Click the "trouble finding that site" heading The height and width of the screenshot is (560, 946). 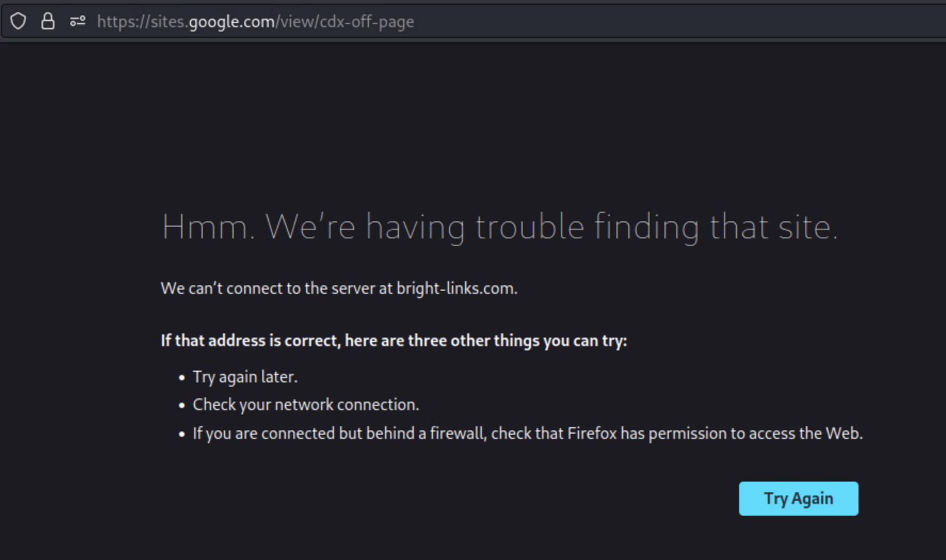(x=656, y=227)
